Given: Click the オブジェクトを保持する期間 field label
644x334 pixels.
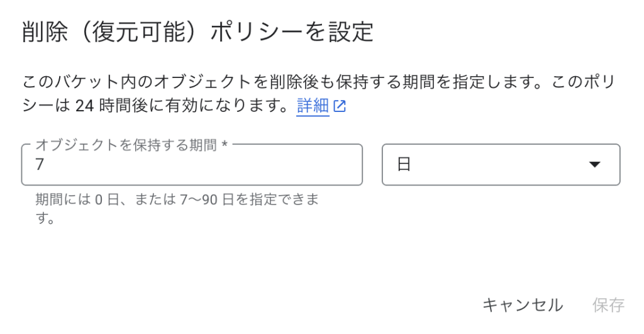Looking at the screenshot, I should [x=126, y=145].
